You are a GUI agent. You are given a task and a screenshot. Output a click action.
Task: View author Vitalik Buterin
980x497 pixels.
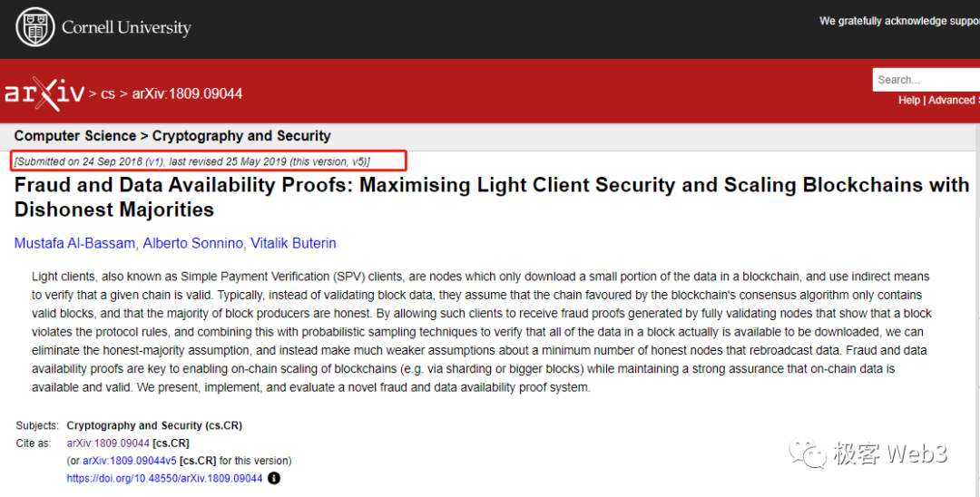coord(295,243)
